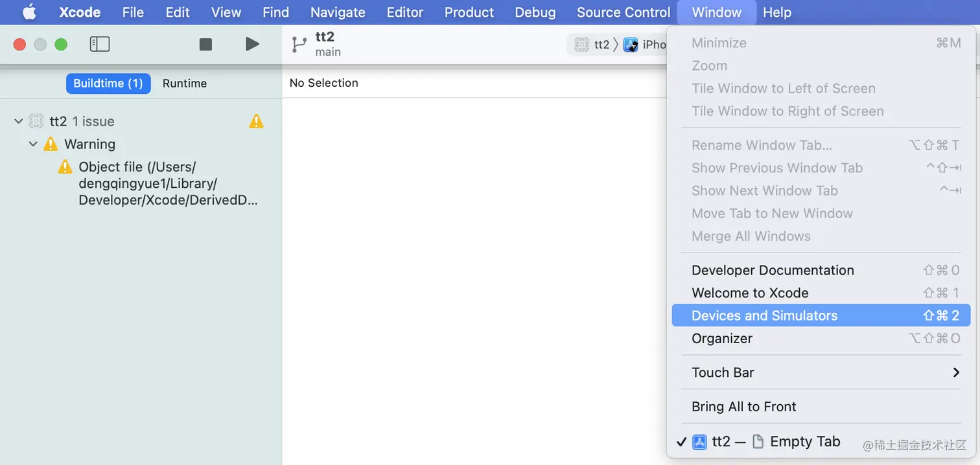
Task: Open the Debug menu
Action: 535,12
